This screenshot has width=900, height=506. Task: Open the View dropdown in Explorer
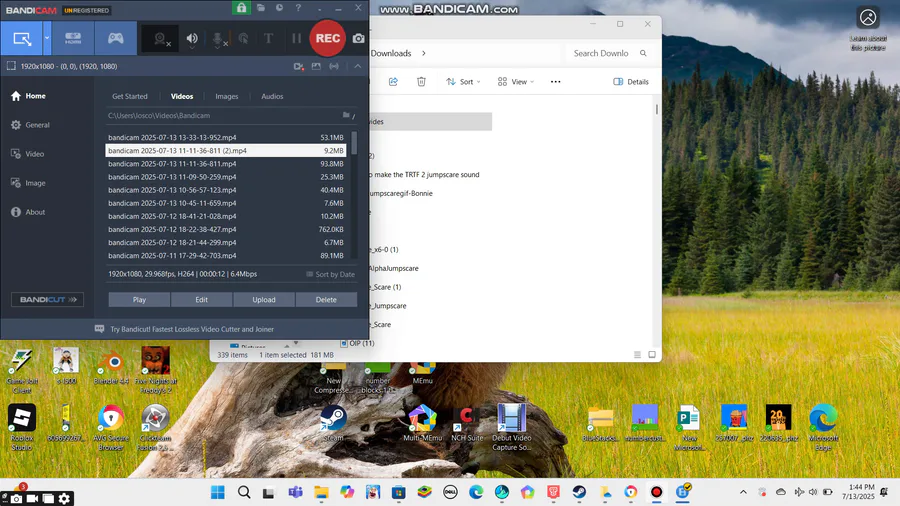tap(515, 81)
